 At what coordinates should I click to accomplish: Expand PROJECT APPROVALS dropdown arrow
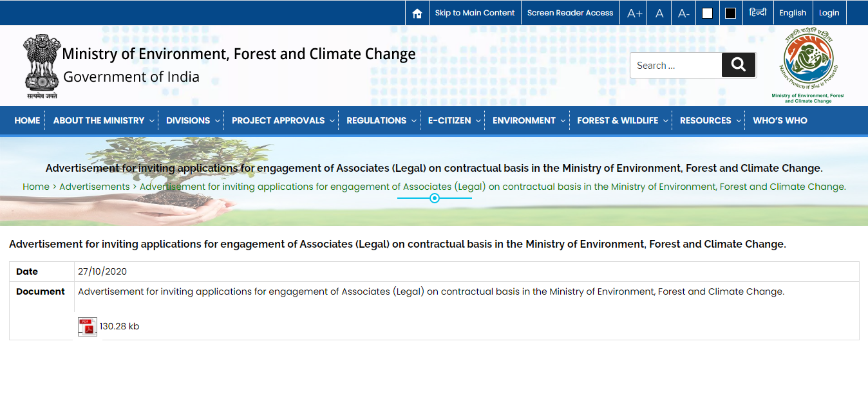point(332,121)
